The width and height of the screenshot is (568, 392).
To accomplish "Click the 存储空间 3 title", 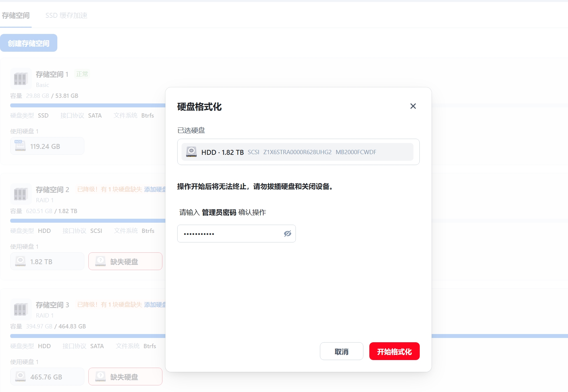I will [x=52, y=305].
